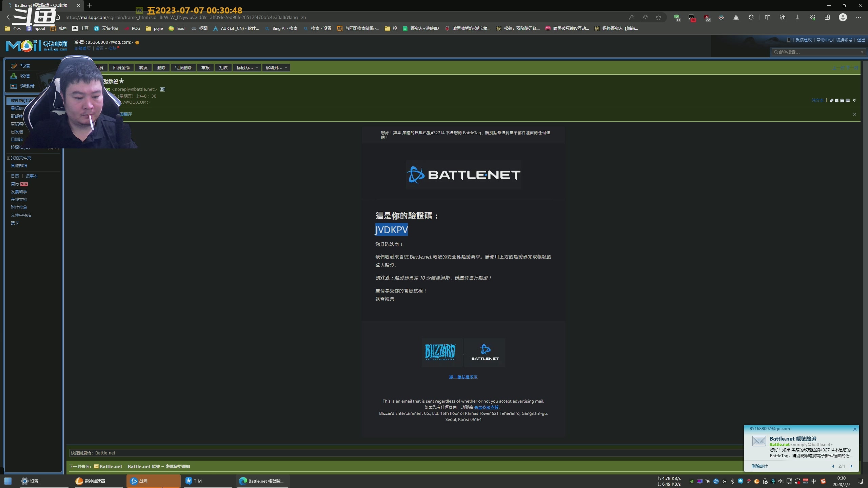Open 通讯录 contacts
The width and height of the screenshot is (868, 488).
pos(23,86)
